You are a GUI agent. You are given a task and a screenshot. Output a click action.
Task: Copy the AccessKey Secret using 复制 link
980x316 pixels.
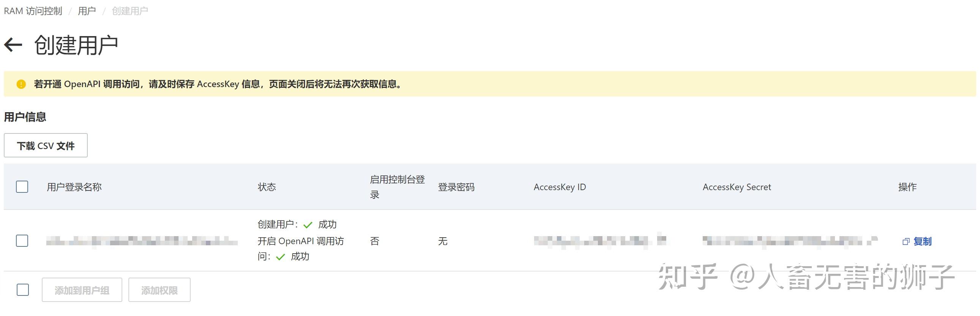tap(923, 241)
